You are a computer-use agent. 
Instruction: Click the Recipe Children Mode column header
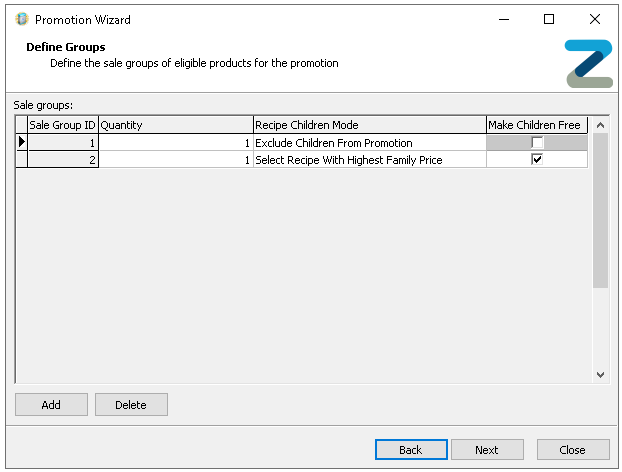(369, 125)
